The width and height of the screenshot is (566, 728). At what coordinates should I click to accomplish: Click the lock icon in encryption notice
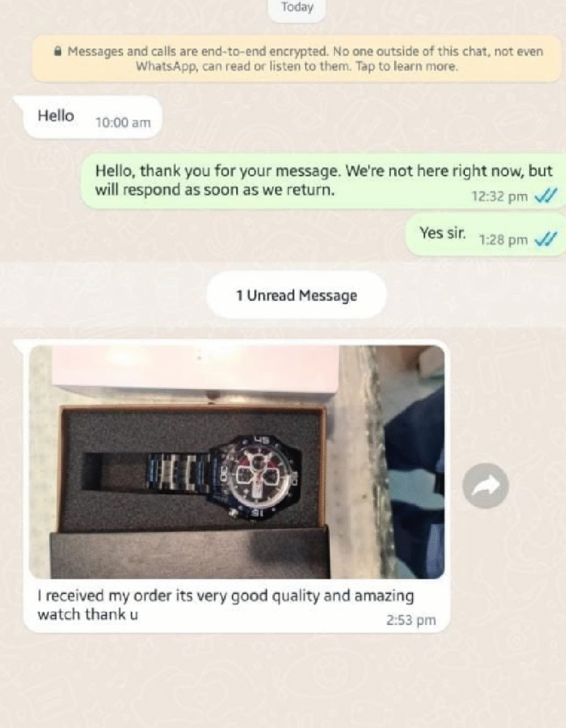pyautogui.click(x=58, y=51)
